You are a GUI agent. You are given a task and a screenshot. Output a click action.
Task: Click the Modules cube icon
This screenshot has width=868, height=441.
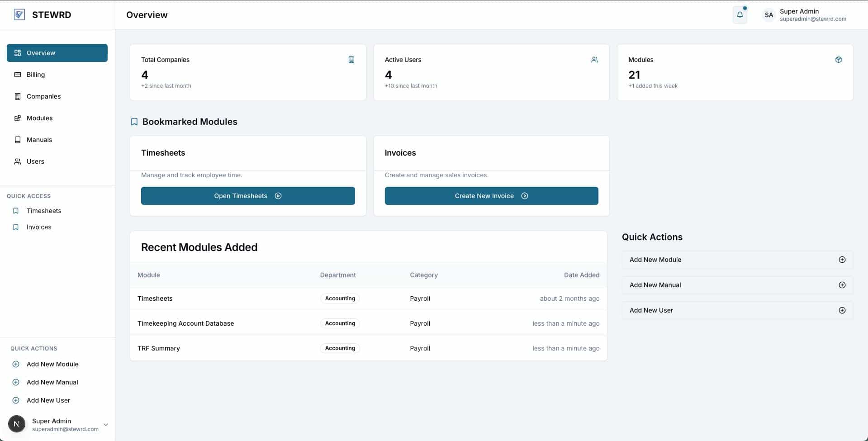pyautogui.click(x=838, y=60)
